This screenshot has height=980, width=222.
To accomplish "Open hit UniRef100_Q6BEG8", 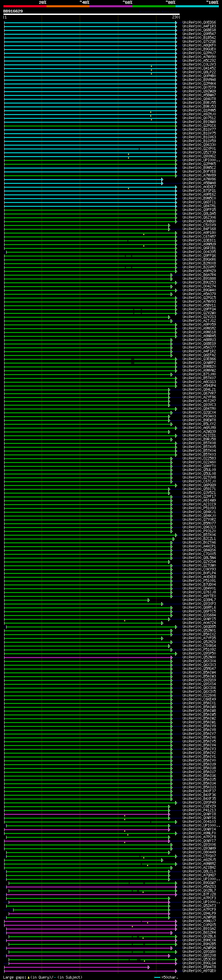I will click(x=199, y=30).
